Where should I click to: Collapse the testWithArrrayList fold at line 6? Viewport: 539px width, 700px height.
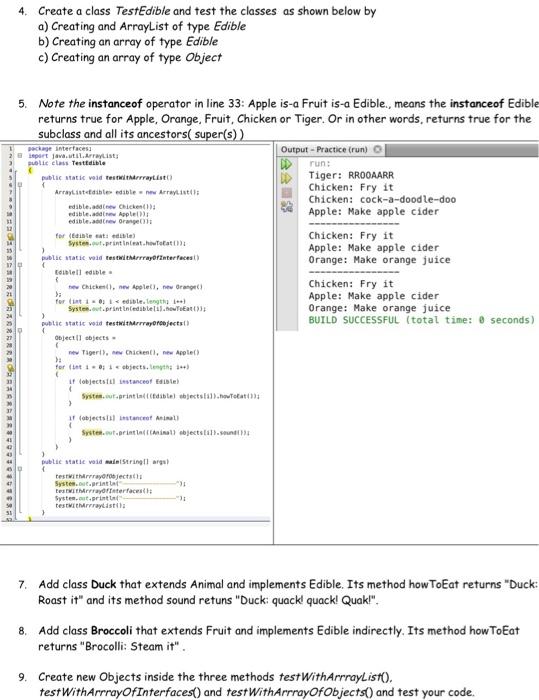(20, 185)
